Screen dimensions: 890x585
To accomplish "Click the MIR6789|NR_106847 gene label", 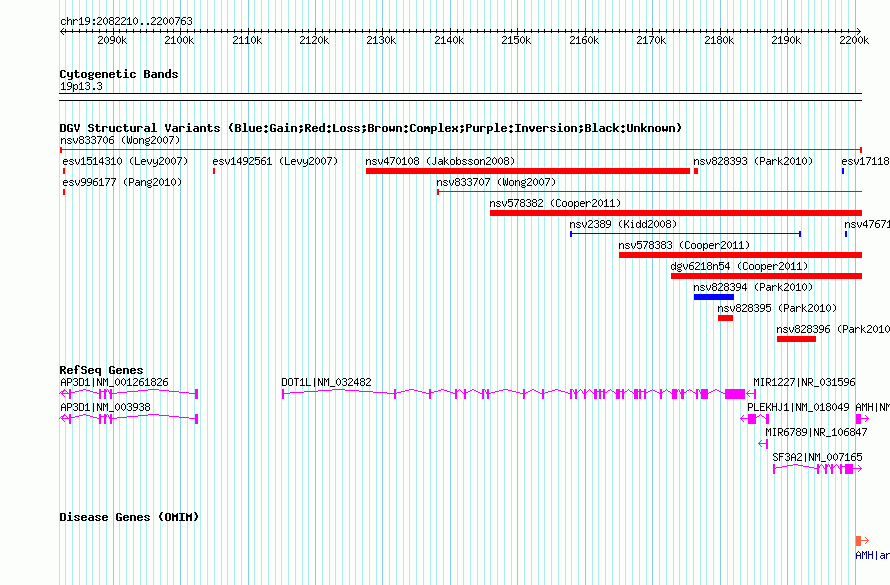I will pos(816,432).
